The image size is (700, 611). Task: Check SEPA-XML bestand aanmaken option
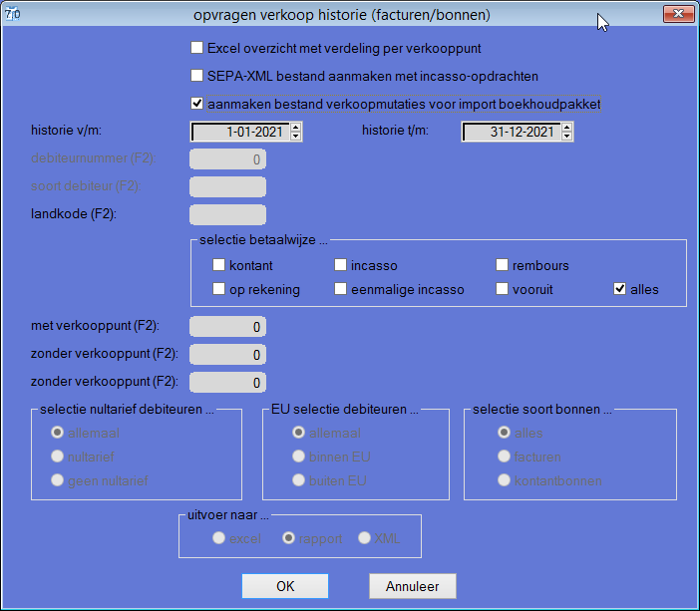pos(196,75)
